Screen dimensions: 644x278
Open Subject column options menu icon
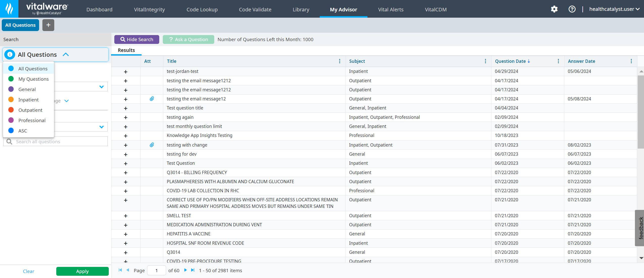(486, 61)
